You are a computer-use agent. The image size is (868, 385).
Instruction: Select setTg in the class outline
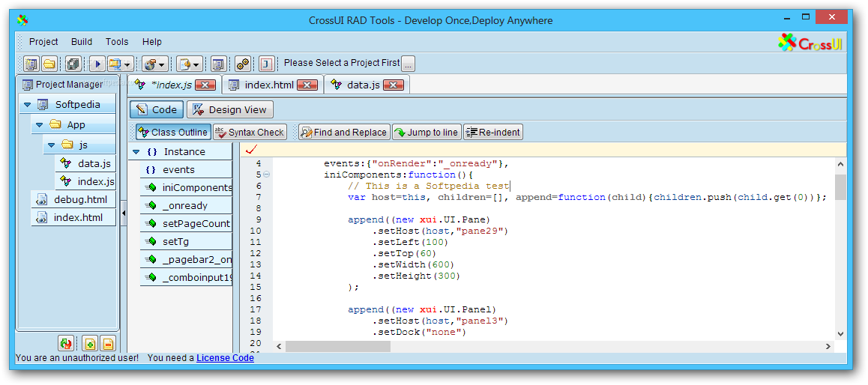point(187,241)
